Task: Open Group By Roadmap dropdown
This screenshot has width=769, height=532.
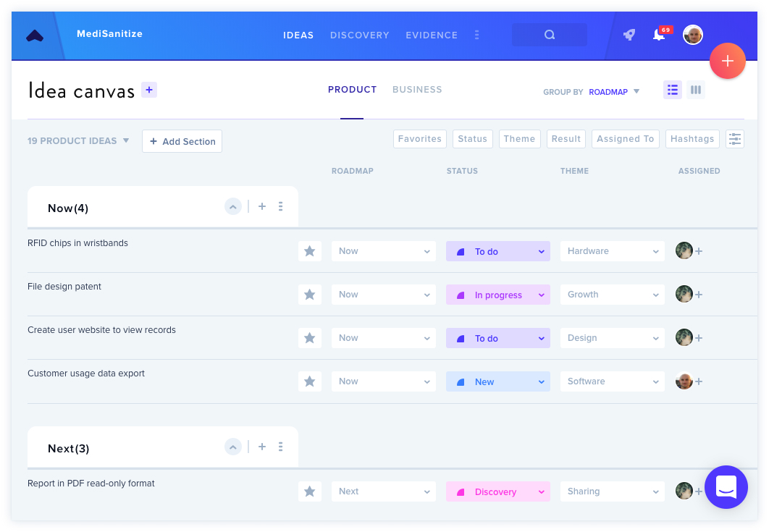Action: click(614, 92)
